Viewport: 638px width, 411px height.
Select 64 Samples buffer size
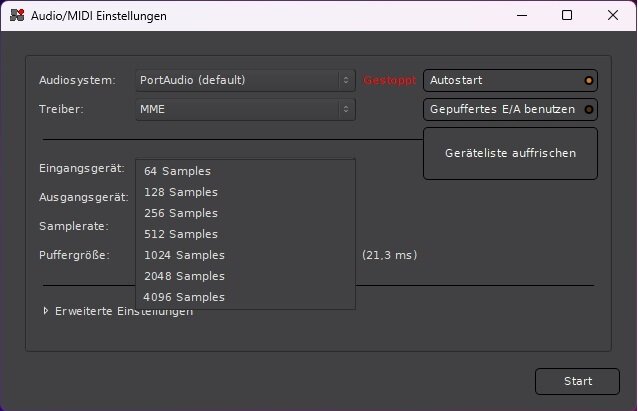245,171
